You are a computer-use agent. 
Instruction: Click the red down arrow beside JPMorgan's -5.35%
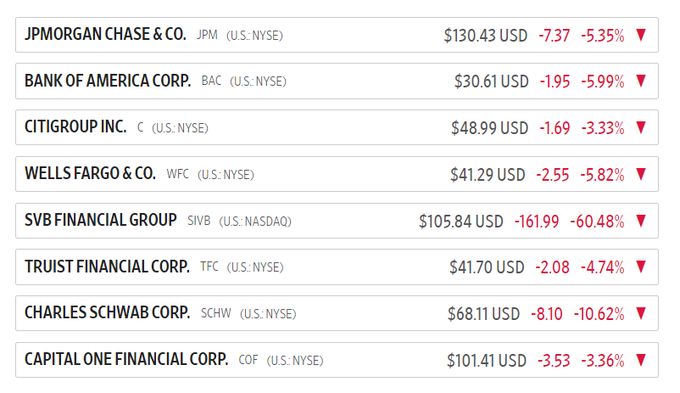point(641,35)
